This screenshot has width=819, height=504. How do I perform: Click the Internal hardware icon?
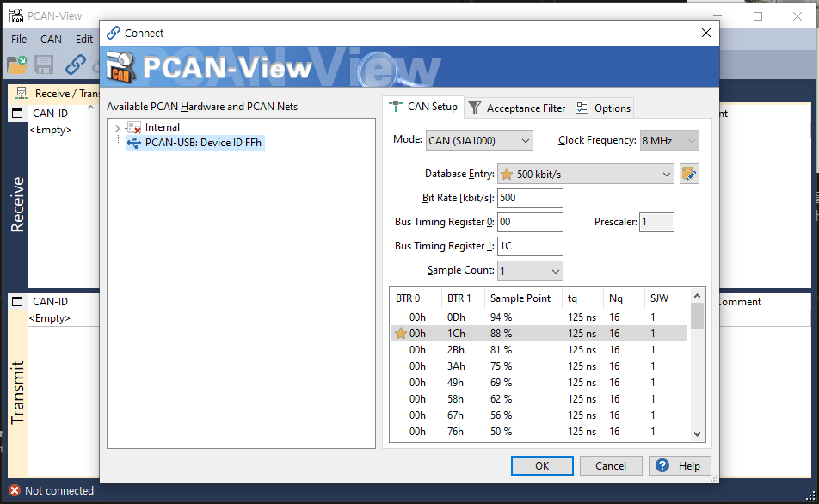coord(134,127)
